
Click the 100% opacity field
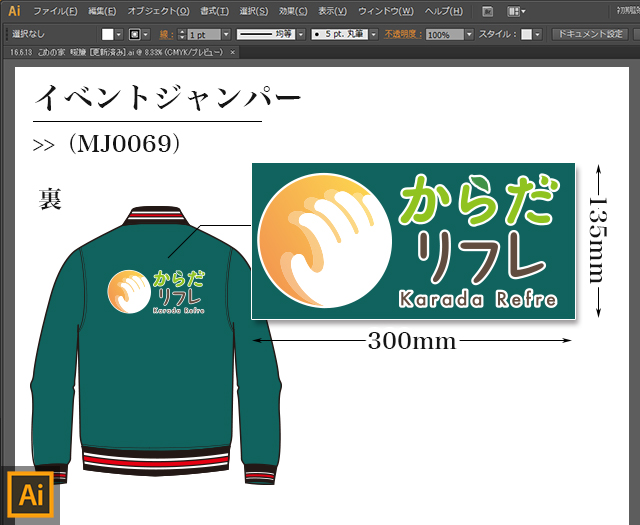pos(444,35)
